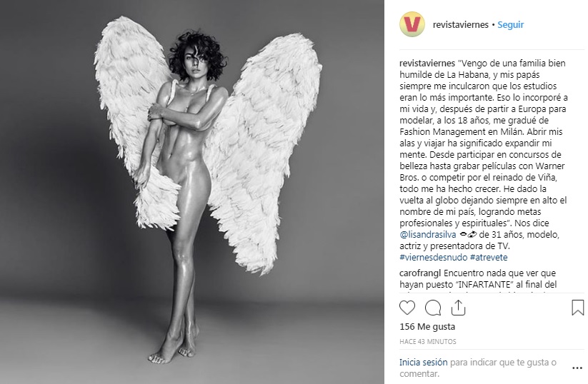Open the #atrevete hashtag
This screenshot has width=588, height=384.
coord(489,258)
